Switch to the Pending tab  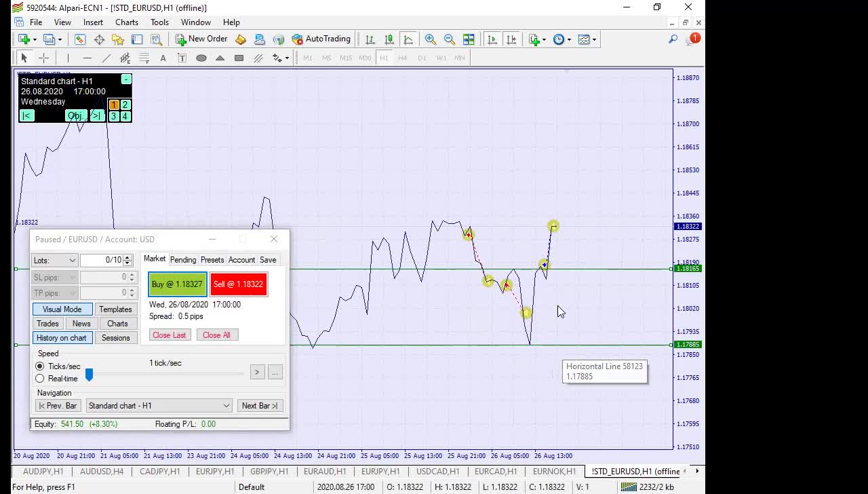pos(183,260)
